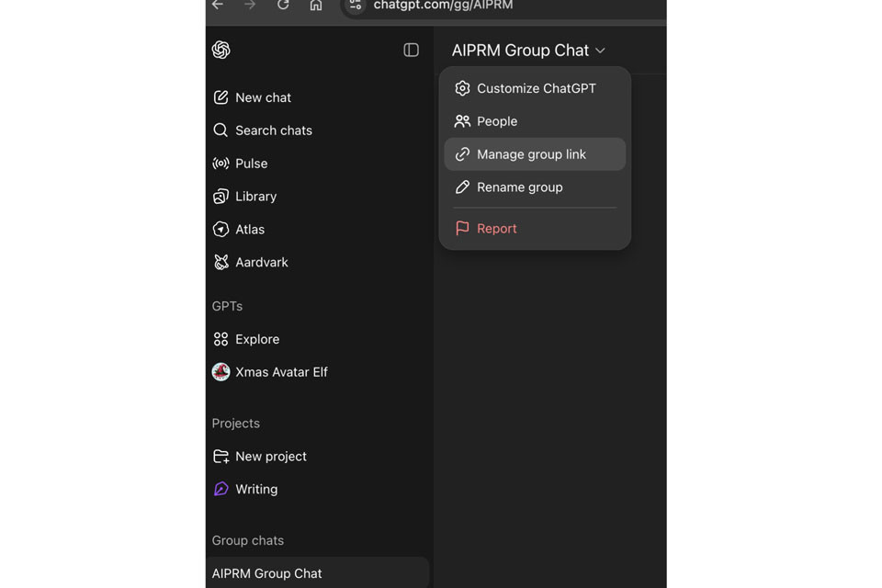Start a New chat
The height and width of the screenshot is (588, 882).
263,97
